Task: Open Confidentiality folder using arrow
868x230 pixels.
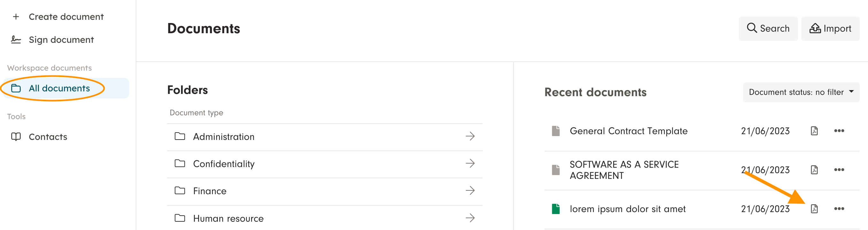Action: tap(470, 164)
